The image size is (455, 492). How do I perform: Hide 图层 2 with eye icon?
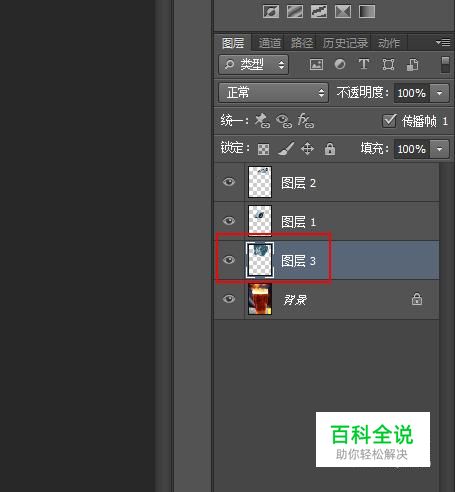229,182
